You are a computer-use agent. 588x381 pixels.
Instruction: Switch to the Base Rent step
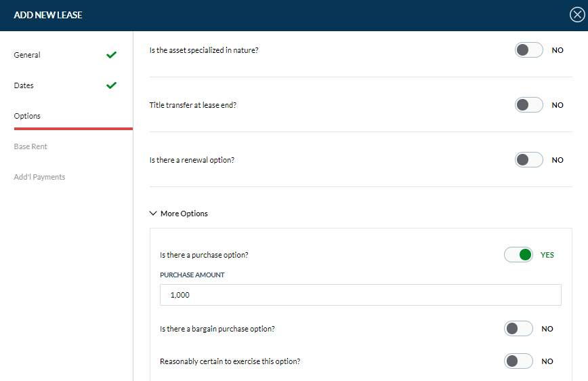(x=30, y=146)
